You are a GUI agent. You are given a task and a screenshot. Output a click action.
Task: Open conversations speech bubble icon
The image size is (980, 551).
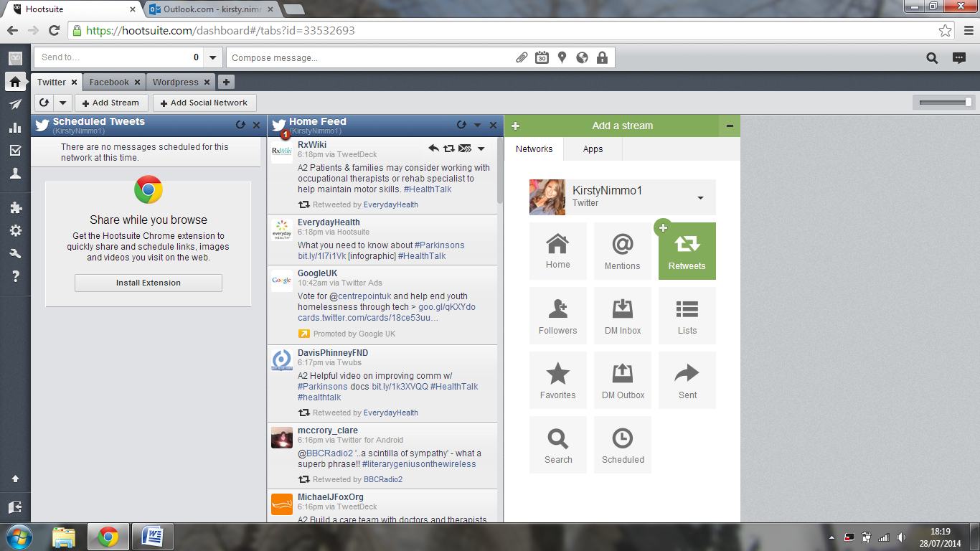pyautogui.click(x=958, y=58)
